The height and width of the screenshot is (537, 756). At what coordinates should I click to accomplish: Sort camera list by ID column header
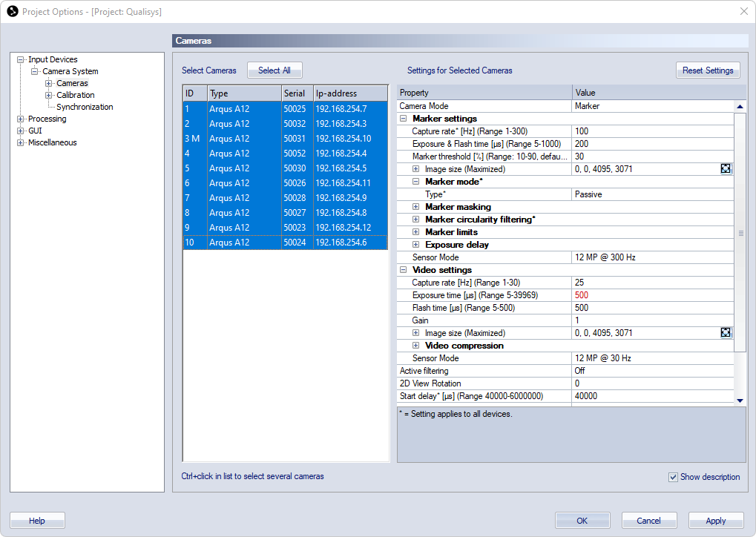click(x=195, y=93)
